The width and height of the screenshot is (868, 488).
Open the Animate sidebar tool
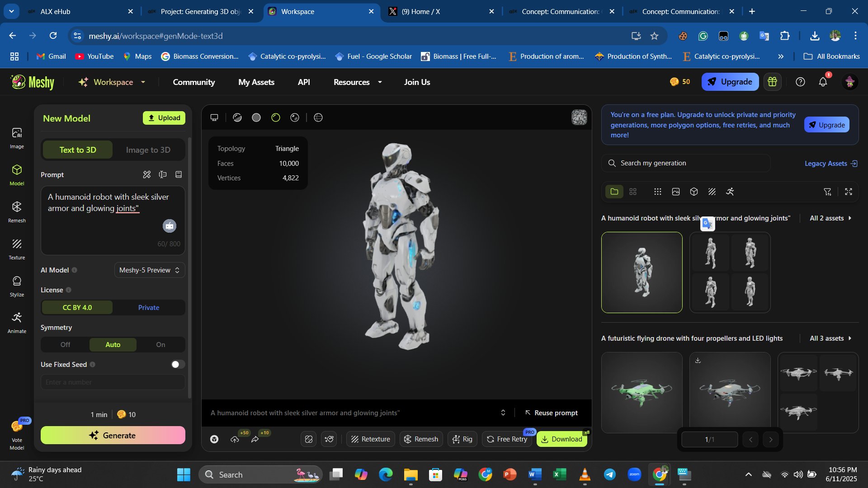tap(17, 323)
